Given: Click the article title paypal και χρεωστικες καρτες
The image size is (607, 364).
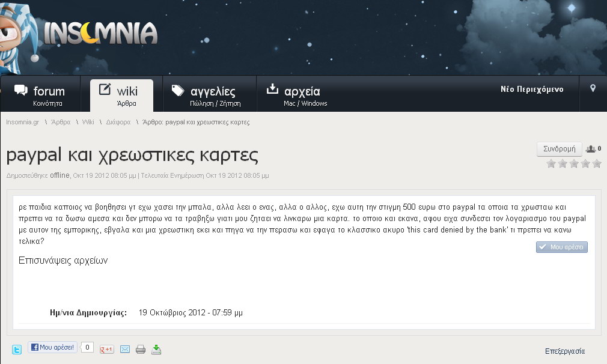Looking at the screenshot, I should point(132,155).
